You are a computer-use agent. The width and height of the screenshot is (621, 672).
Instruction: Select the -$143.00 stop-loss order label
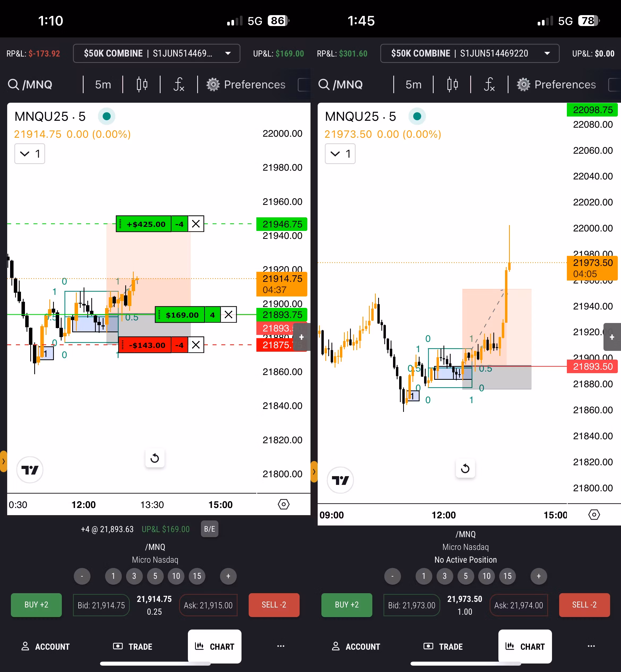(x=145, y=345)
